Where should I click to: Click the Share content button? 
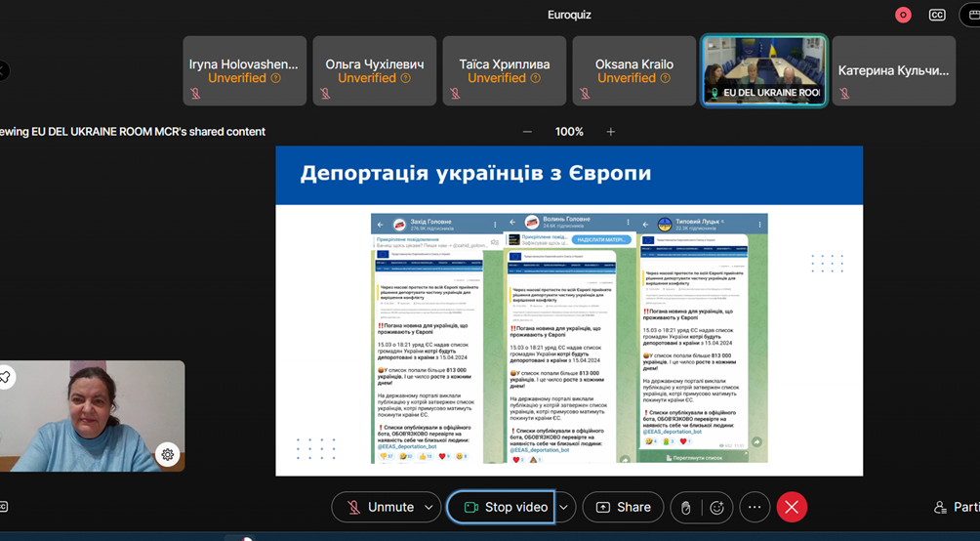(x=623, y=507)
